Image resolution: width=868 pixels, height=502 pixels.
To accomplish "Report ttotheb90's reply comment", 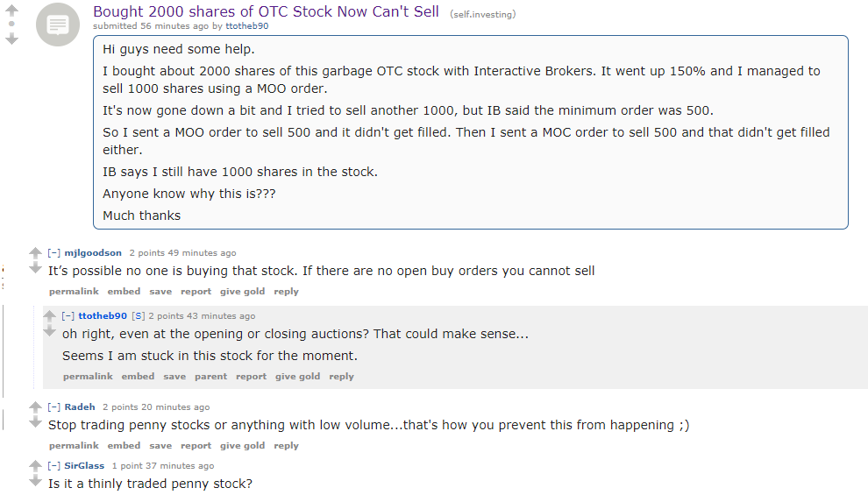I will pos(252,377).
